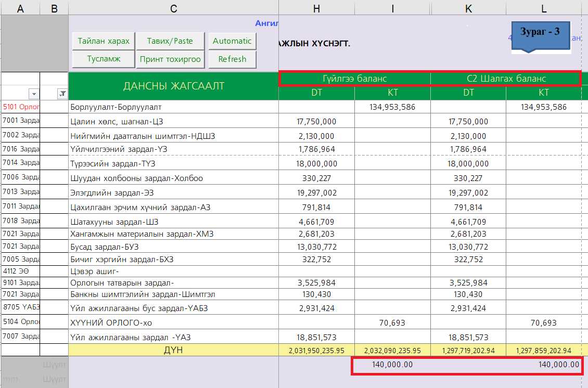Image resolution: width=588 pixels, height=388 pixels.
Task: Open Тусламж help button
Action: pos(104,59)
